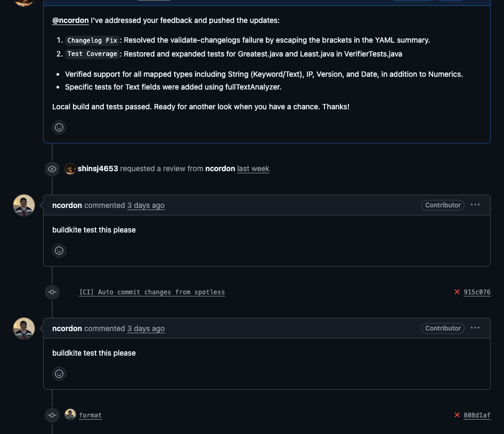Add emoji reaction to first buildkite comment

59,251
